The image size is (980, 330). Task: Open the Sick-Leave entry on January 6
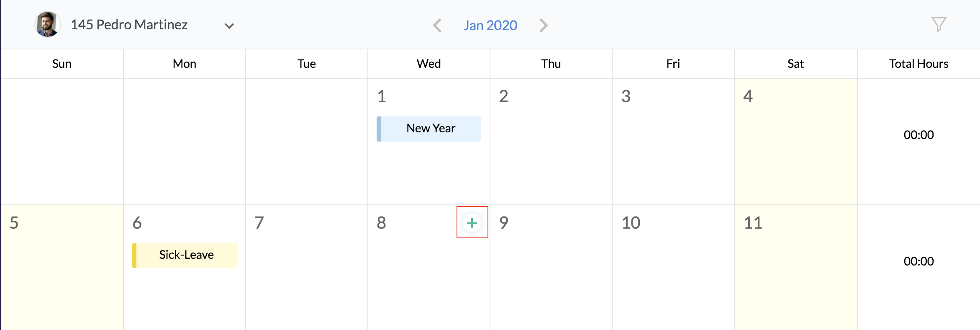coord(185,255)
